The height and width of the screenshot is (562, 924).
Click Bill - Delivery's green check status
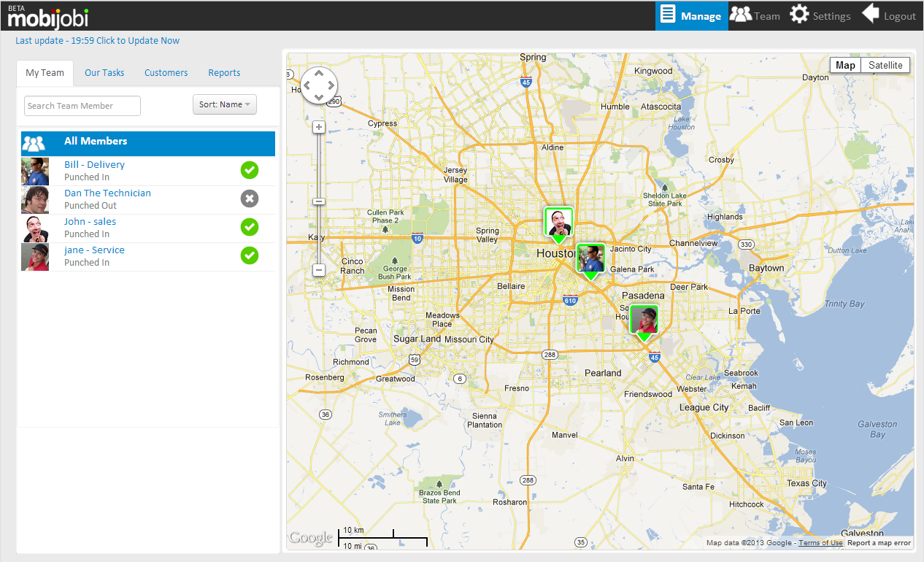250,170
